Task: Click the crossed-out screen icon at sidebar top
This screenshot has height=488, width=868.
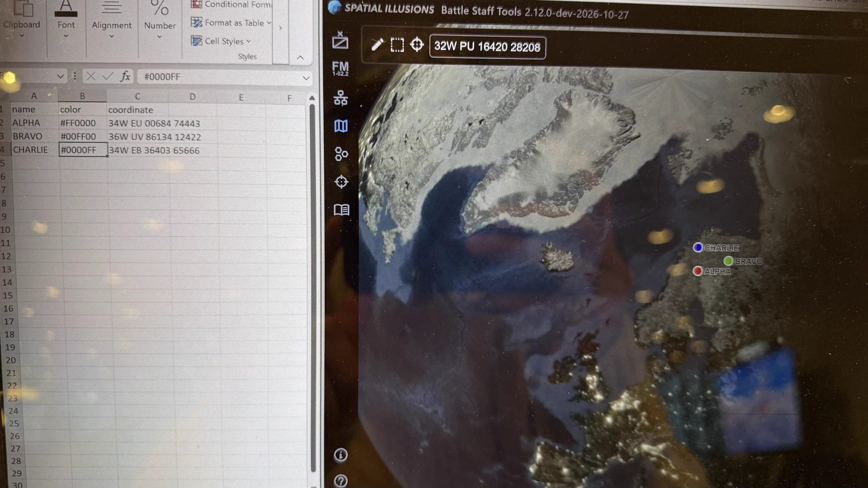Action: [340, 40]
